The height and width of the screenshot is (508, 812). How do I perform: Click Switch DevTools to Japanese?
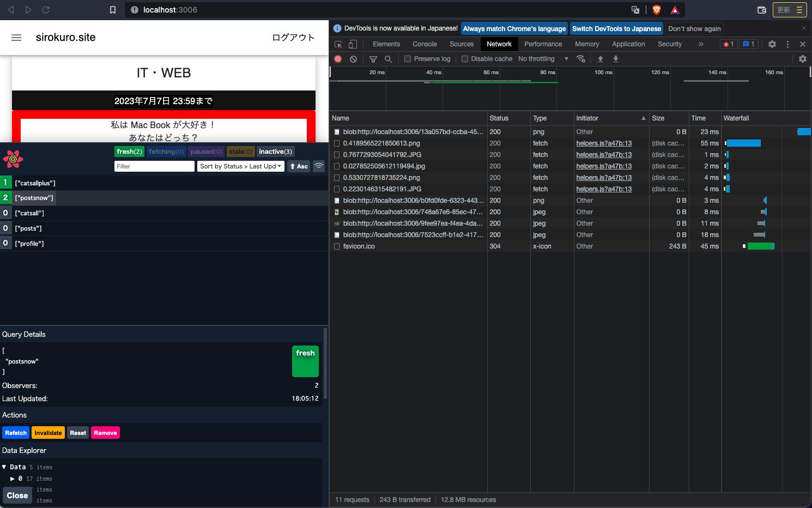[616, 29]
